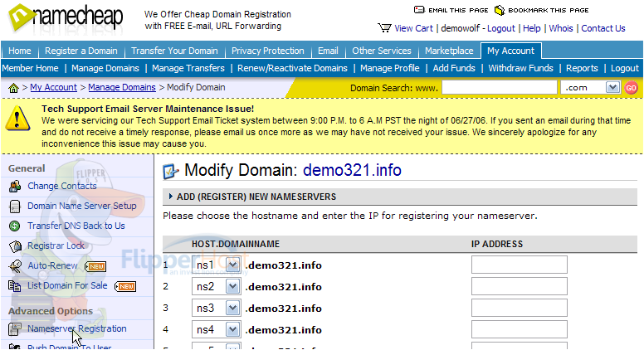The width and height of the screenshot is (644, 350).
Task: Open Nameserver Registration sidebar link
Action: (x=77, y=328)
